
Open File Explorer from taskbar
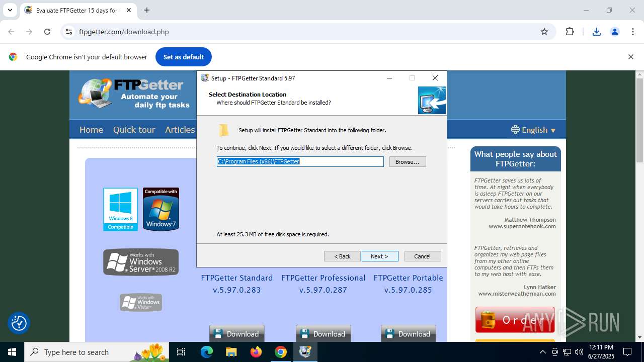point(231,352)
